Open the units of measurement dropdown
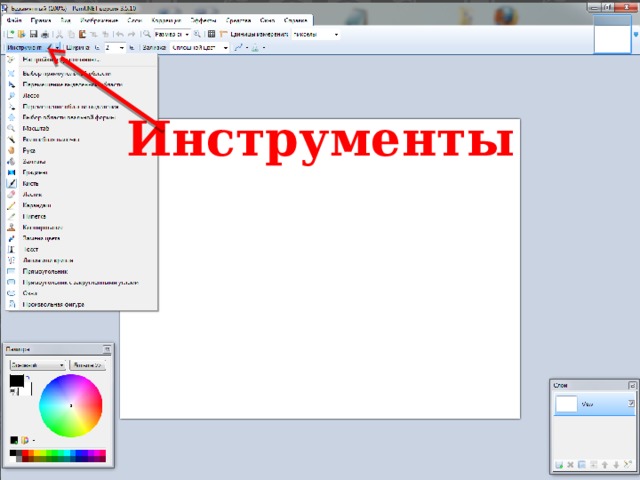Screen dimensions: 640x480 point(316,34)
